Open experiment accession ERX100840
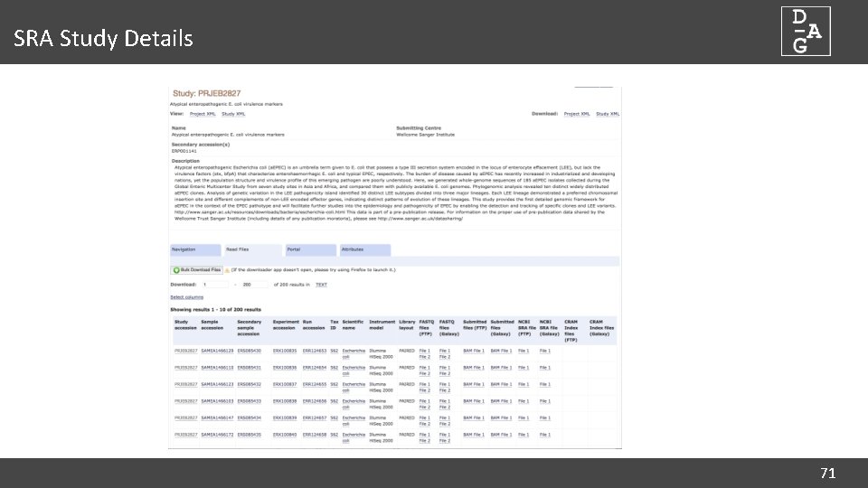This screenshot has height=488, width=868. [x=285, y=435]
